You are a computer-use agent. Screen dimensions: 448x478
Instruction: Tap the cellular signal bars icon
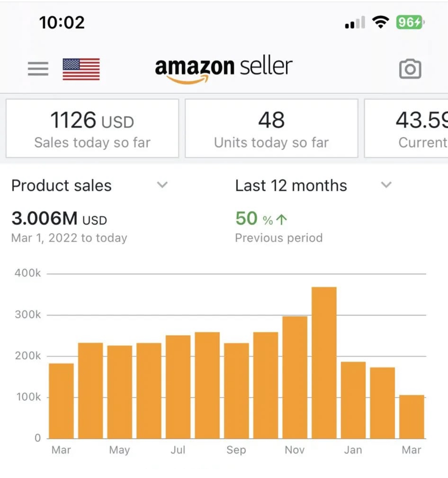click(x=355, y=22)
